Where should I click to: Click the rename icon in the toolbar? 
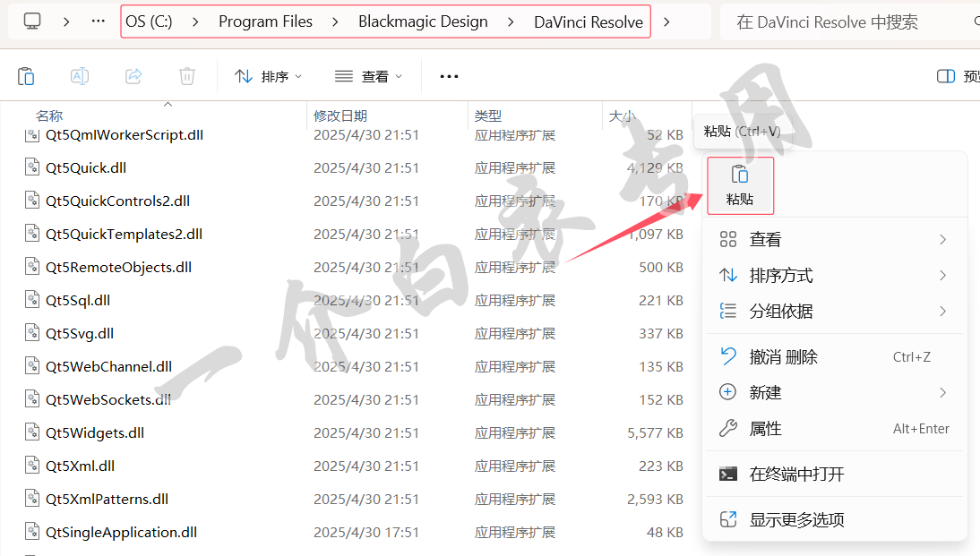pyautogui.click(x=80, y=76)
